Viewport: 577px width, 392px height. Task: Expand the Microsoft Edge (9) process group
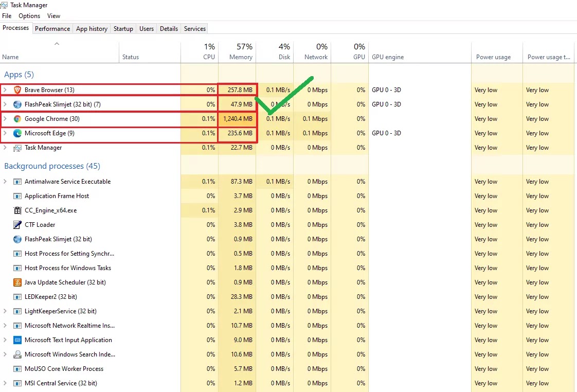tap(5, 133)
